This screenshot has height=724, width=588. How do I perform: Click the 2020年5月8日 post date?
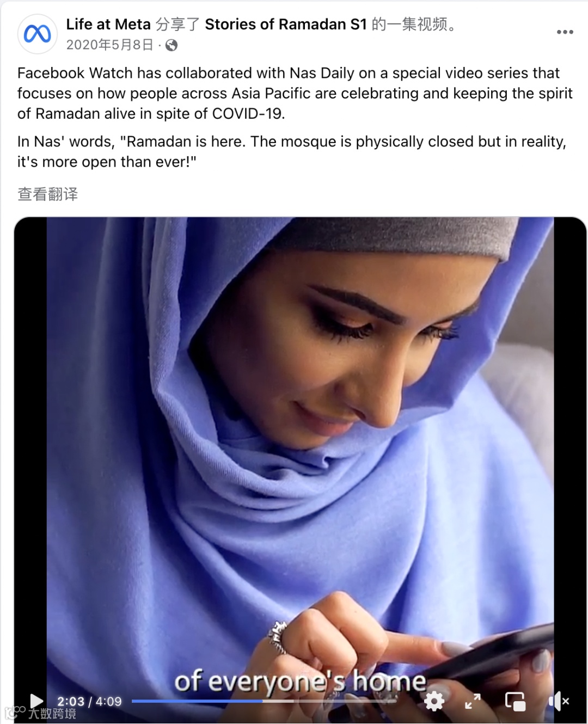click(110, 45)
